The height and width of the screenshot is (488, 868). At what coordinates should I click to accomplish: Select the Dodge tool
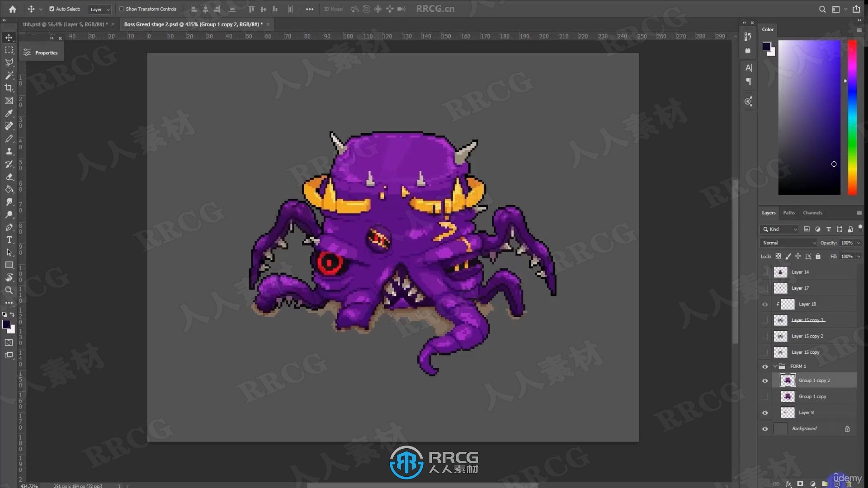tap(9, 215)
